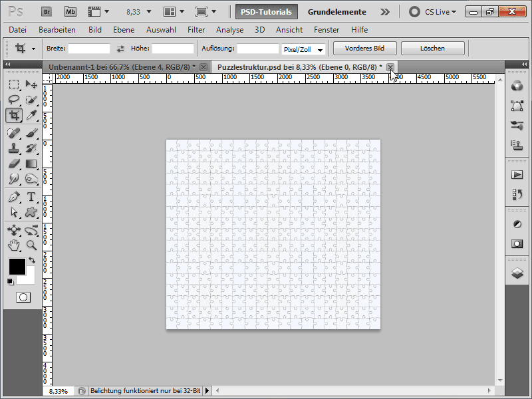Click the Vorderes Bild button
Viewport: 532px width, 399px height.
(364, 48)
